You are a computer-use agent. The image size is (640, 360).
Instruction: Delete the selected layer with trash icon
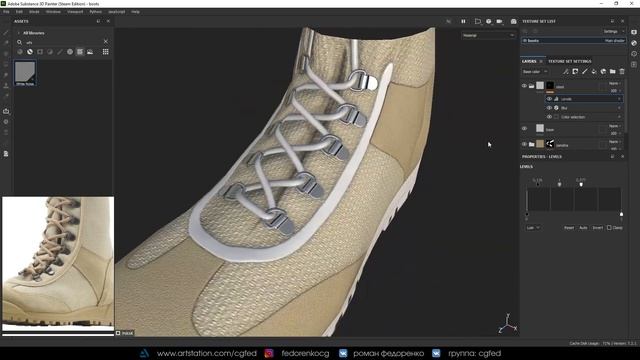[x=622, y=71]
